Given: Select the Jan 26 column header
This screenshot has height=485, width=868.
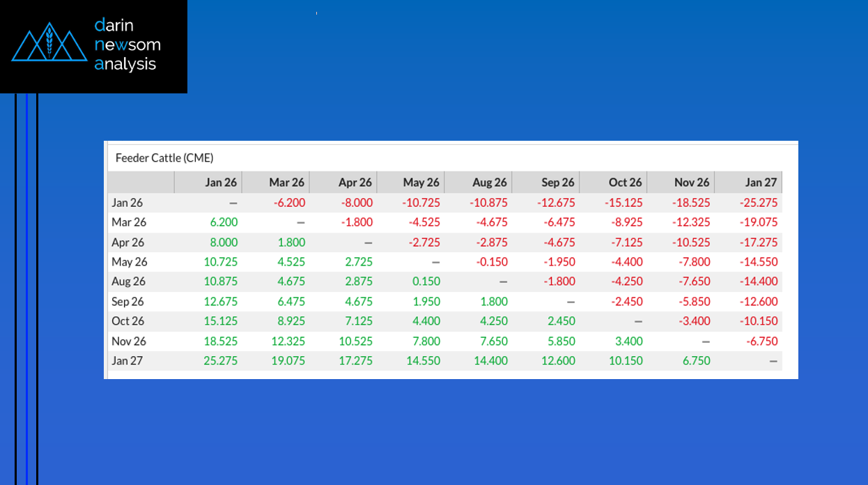Looking at the screenshot, I should (x=221, y=183).
